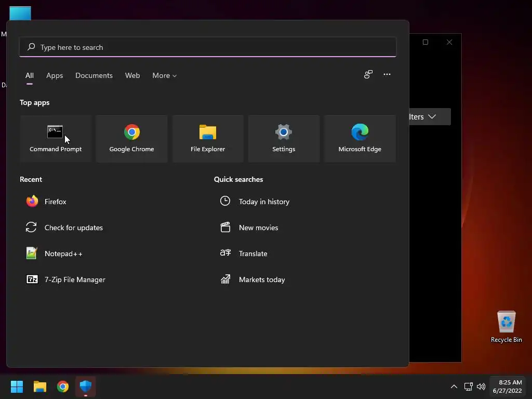Choose New movies quick search

coord(249,228)
